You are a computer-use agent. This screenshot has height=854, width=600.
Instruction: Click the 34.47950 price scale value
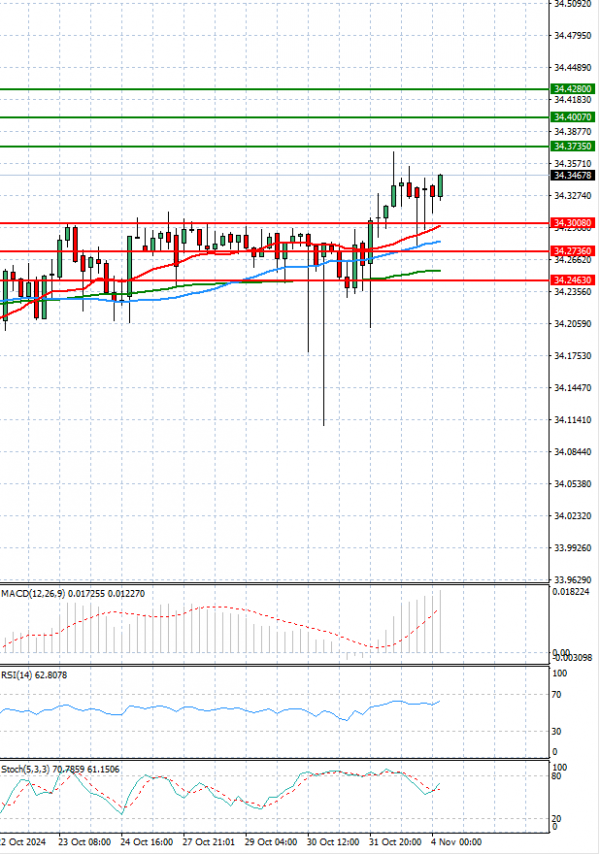(x=572, y=36)
